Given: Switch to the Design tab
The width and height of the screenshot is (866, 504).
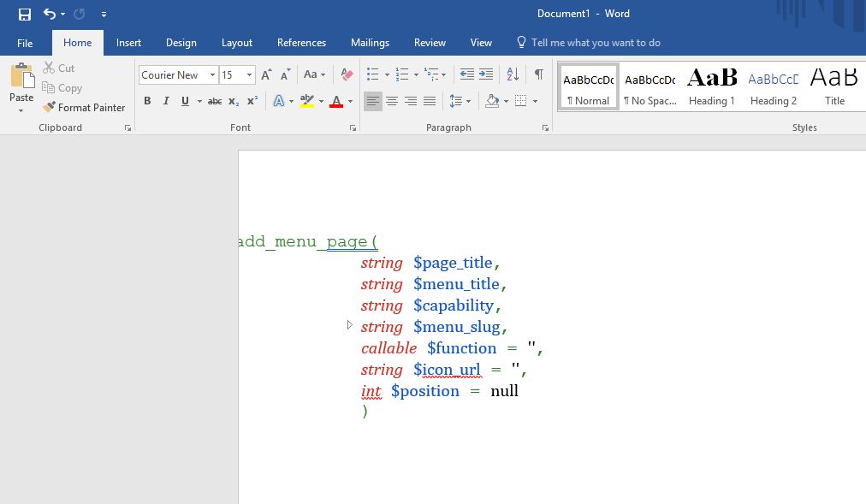Looking at the screenshot, I should click(181, 43).
